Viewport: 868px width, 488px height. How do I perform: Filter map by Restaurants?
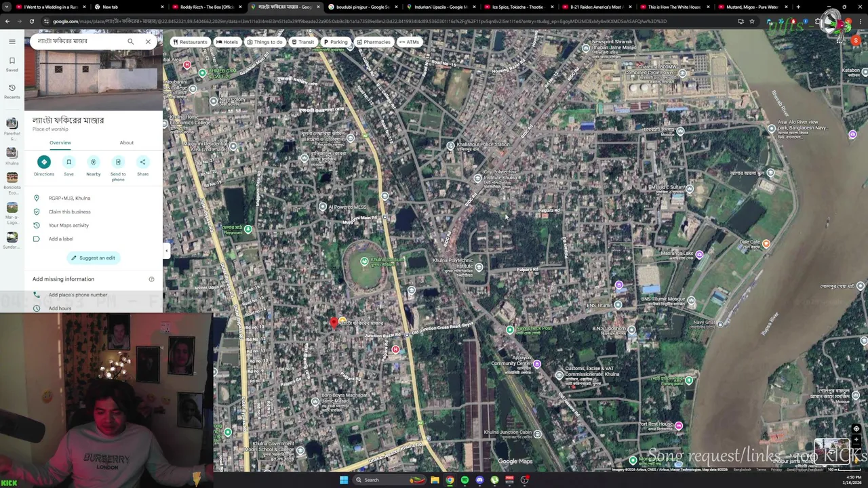click(x=190, y=42)
